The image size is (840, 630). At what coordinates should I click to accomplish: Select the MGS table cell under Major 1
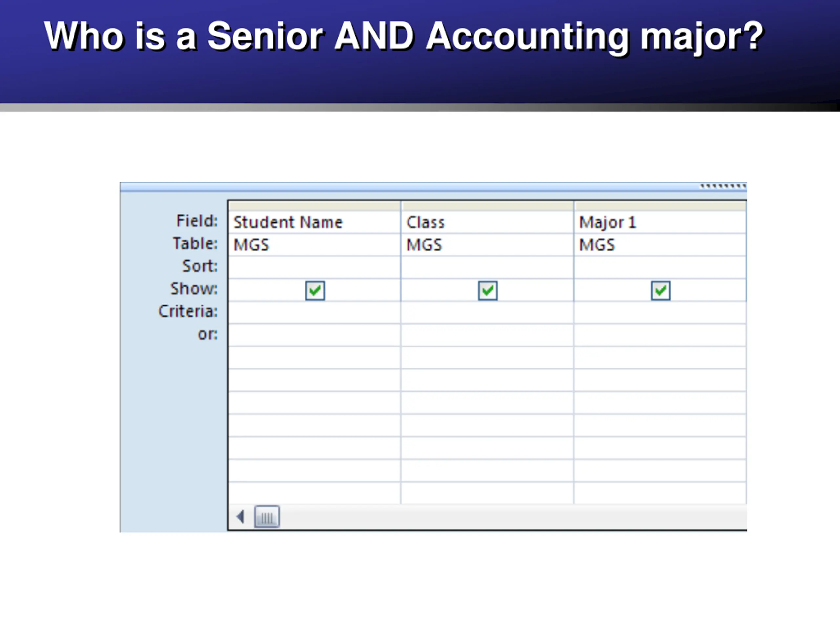tap(660, 245)
